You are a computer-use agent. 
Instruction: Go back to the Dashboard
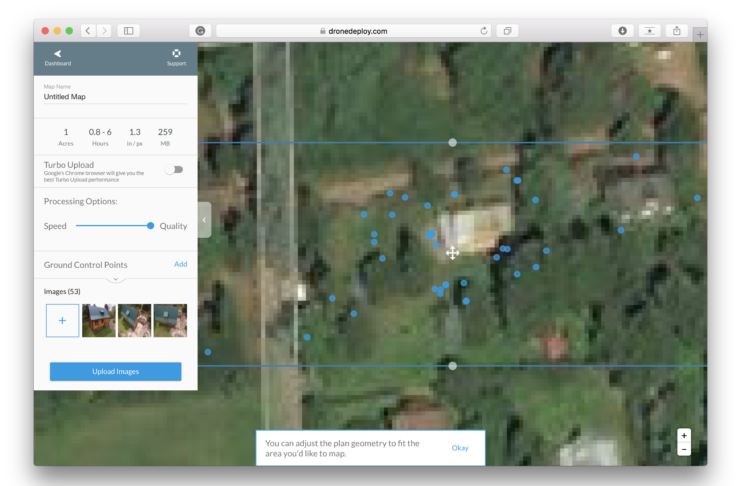pos(58,57)
